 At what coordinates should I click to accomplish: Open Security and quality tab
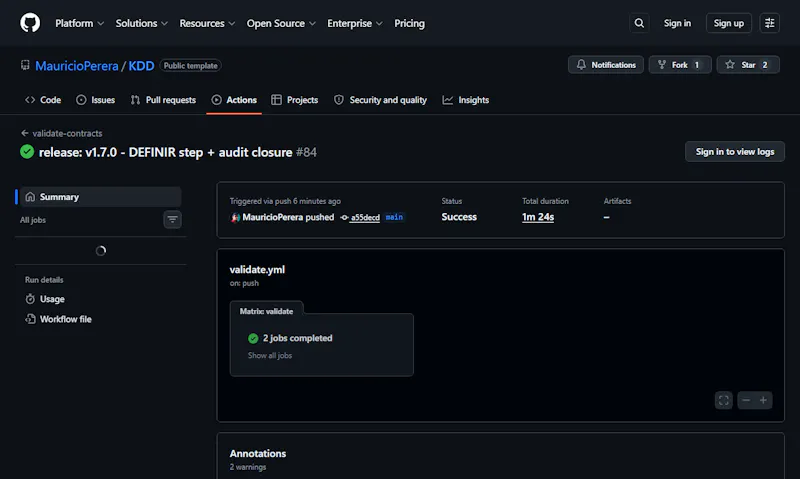click(x=380, y=100)
